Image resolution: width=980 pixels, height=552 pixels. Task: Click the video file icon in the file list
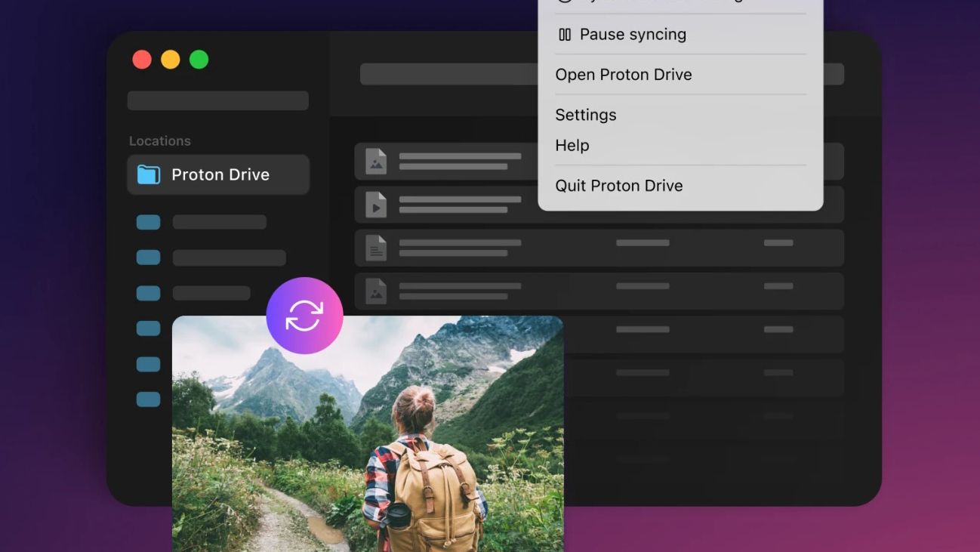(375, 204)
